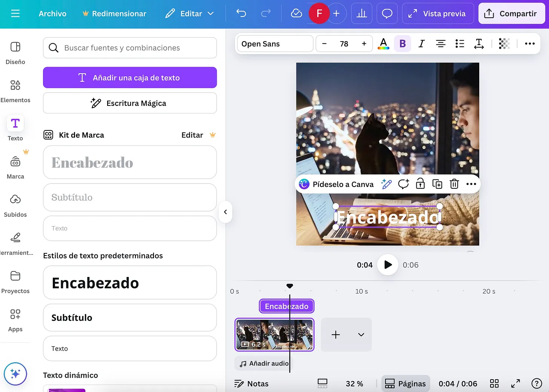
Task: Open transparency settings via checkerboard icon
Action: tap(504, 43)
